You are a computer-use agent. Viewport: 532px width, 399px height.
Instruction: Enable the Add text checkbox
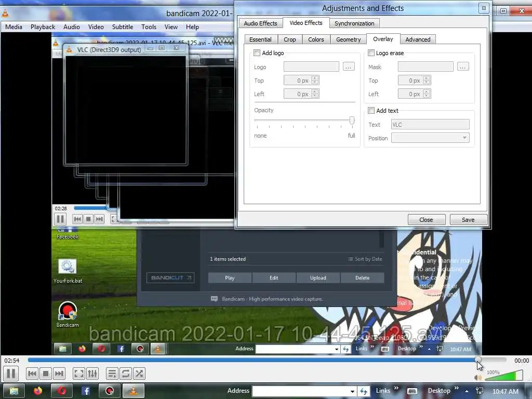(371, 111)
